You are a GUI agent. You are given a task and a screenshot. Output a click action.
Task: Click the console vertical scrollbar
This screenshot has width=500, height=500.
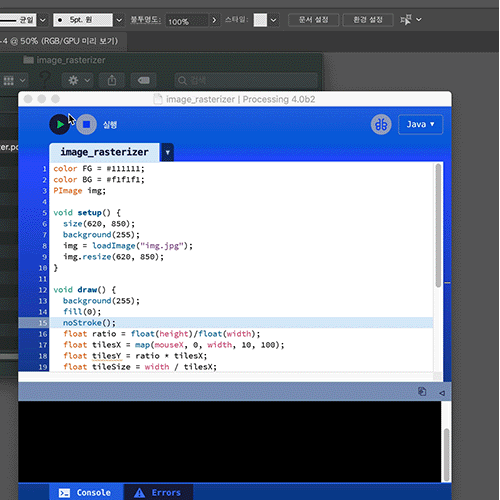[446, 455]
